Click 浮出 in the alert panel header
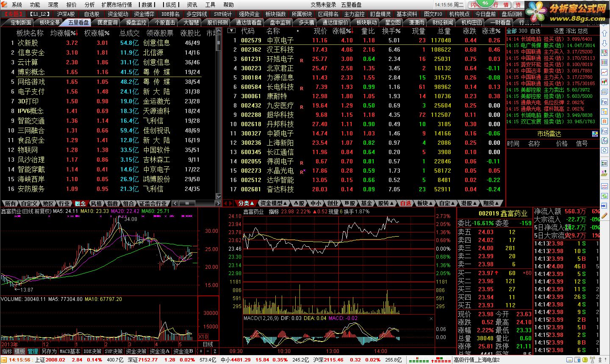The image size is (610, 364). [571, 31]
